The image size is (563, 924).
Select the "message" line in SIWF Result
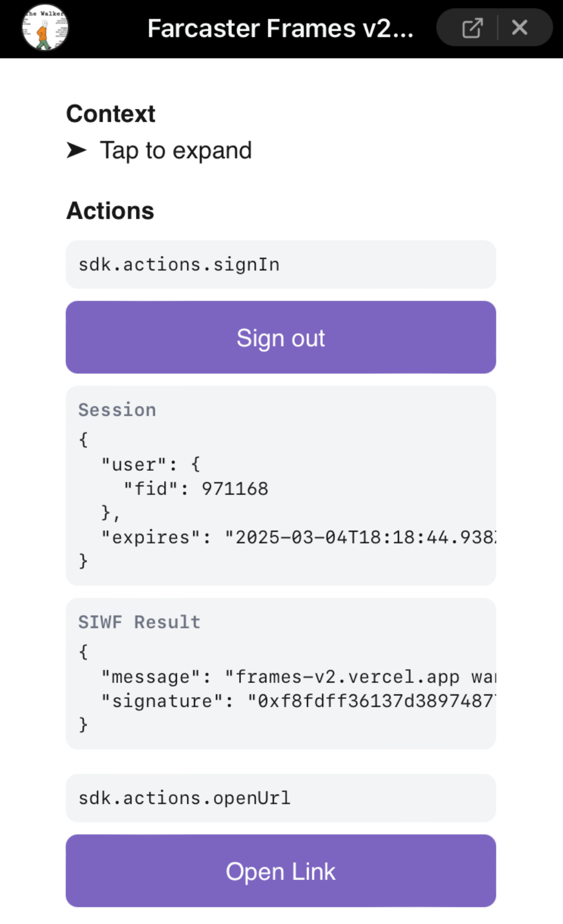coord(297,677)
